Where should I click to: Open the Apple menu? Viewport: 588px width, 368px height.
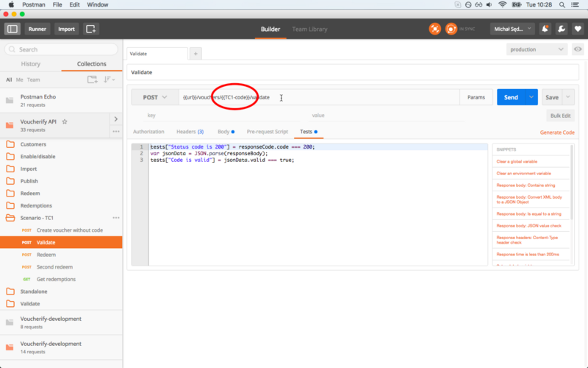11,4
